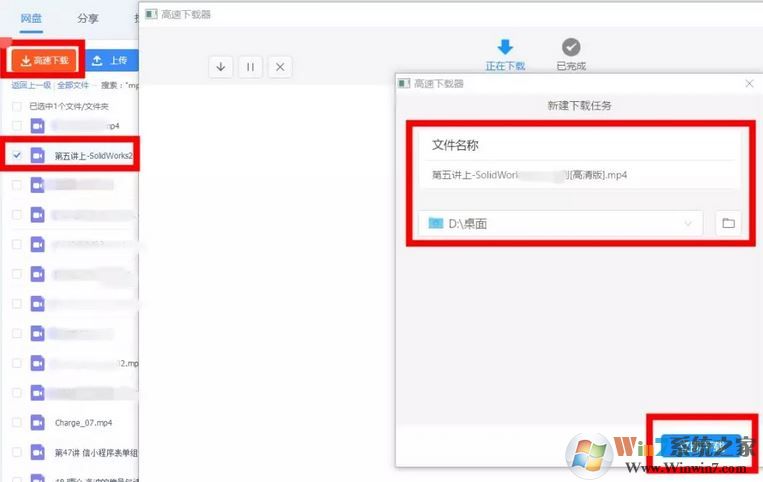Click the start-download arrow in downloader toolbar
Image resolution: width=763 pixels, height=482 pixels.
[x=220, y=67]
